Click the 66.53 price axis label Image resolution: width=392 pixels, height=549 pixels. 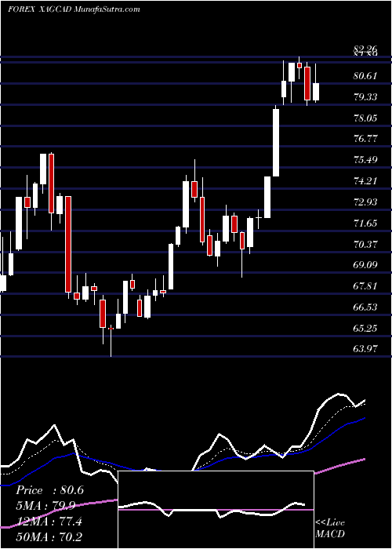(365, 307)
